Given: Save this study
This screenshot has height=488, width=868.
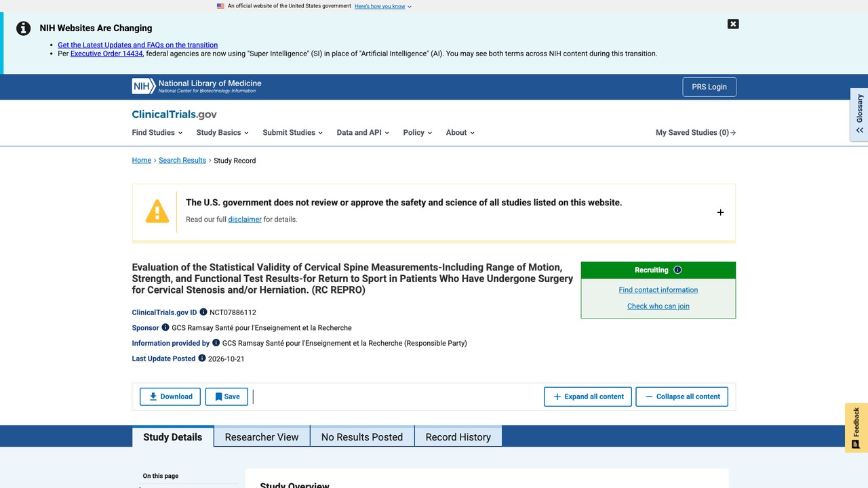Looking at the screenshot, I should click(227, 396).
